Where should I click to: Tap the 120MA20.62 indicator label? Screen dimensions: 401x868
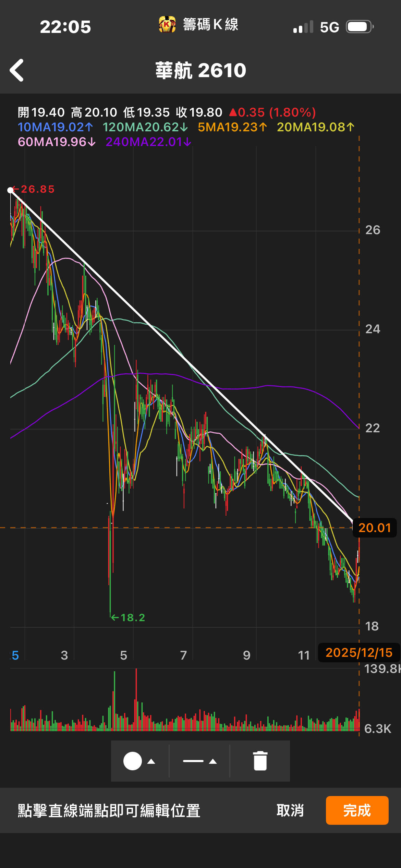[x=145, y=127]
